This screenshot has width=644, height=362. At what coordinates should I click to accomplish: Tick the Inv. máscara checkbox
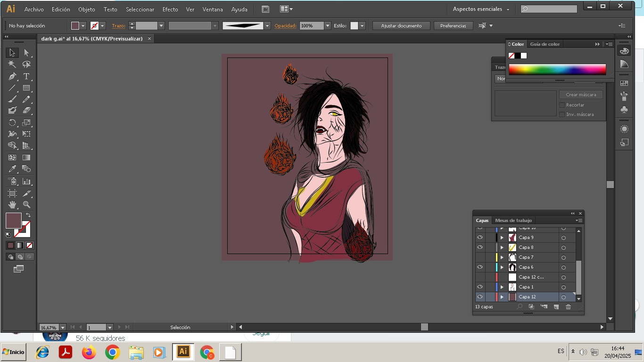[x=562, y=115]
